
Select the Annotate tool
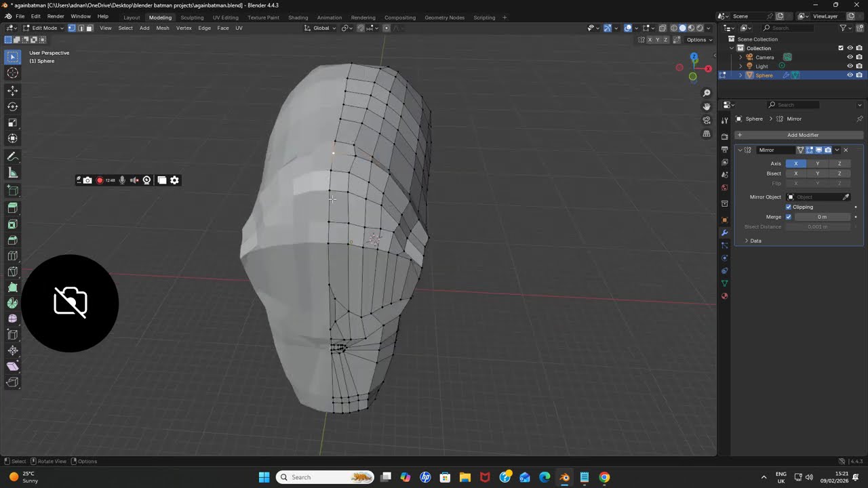coord(12,157)
